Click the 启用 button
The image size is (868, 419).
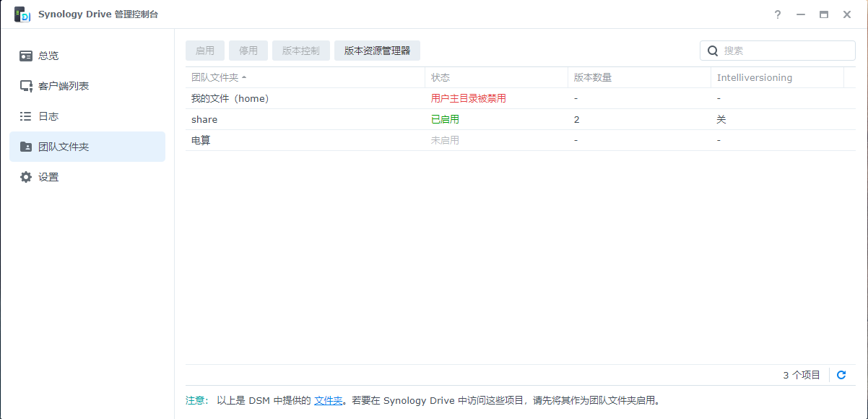[205, 51]
